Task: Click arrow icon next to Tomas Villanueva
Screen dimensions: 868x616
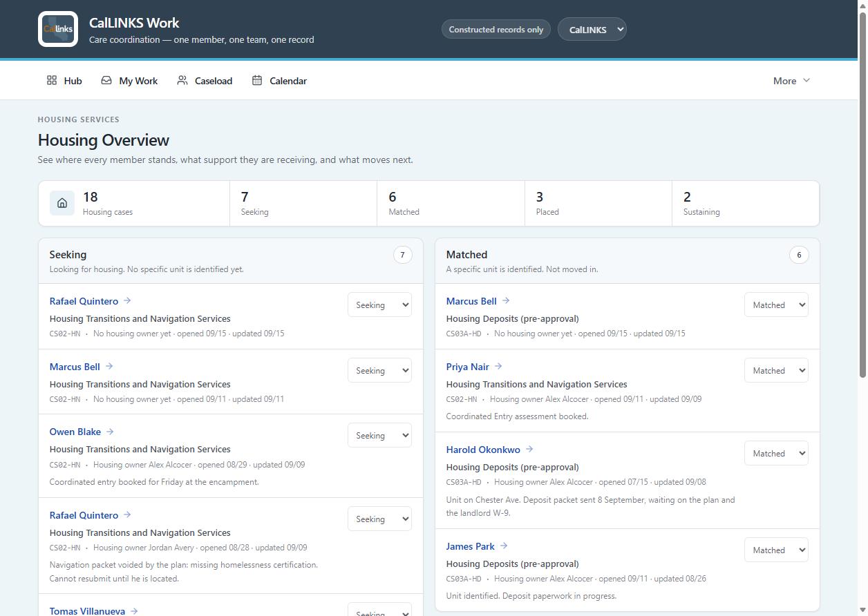Action: point(134,611)
